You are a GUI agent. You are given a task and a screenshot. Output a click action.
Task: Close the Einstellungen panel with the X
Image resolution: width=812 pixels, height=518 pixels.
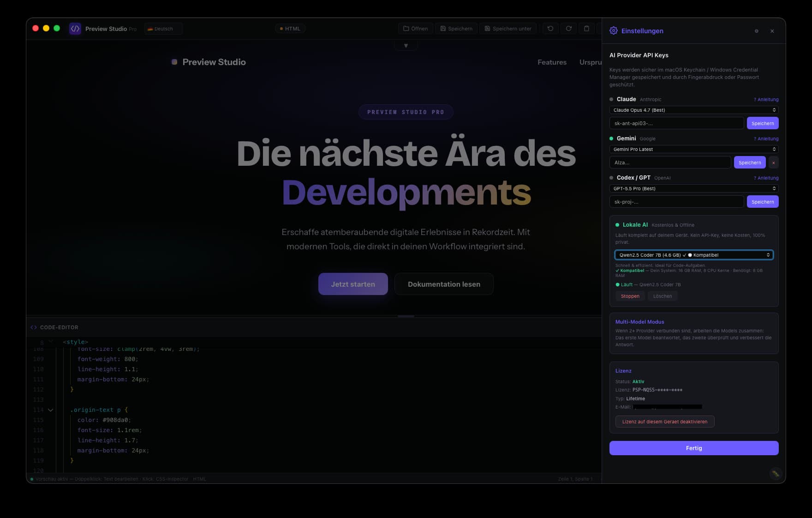coord(772,31)
